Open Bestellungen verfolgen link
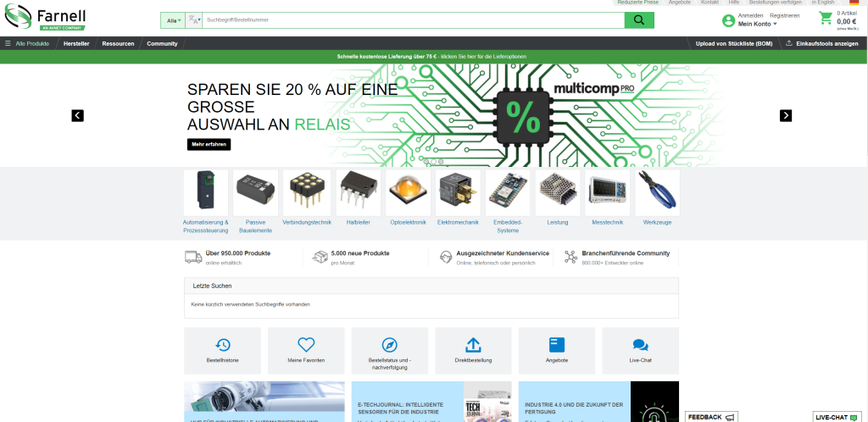Image resolution: width=868 pixels, height=422 pixels. click(x=775, y=3)
